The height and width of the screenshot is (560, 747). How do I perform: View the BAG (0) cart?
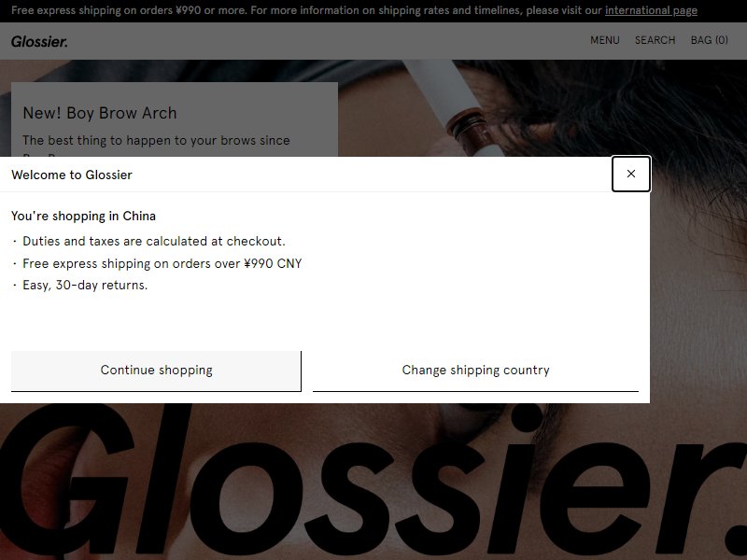coord(710,40)
